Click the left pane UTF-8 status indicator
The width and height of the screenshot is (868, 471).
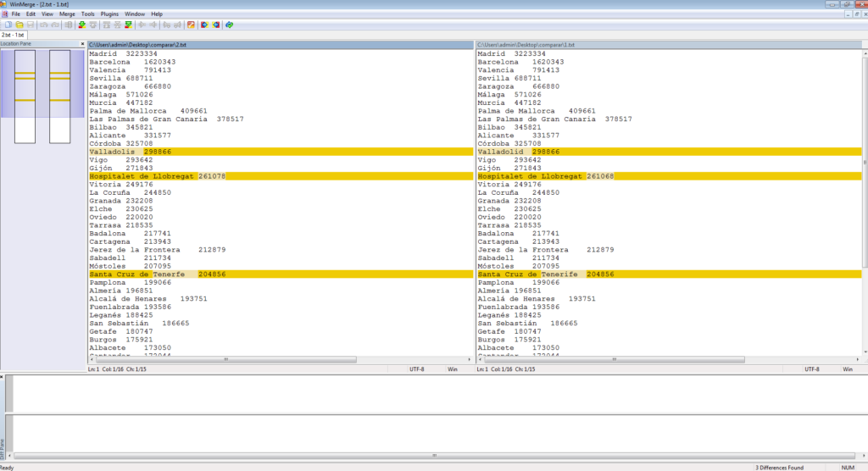click(416, 369)
